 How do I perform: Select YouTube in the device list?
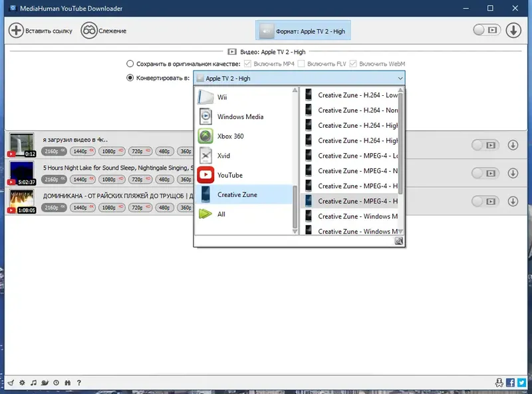coord(243,175)
